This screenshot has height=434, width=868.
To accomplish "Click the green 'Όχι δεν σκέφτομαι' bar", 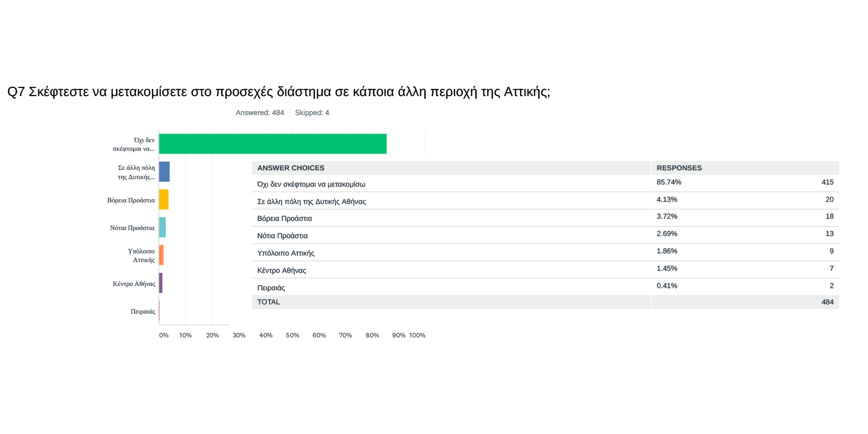I will [272, 144].
